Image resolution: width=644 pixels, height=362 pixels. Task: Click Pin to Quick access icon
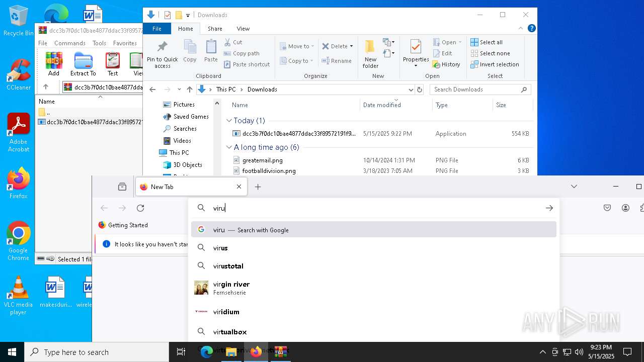(162, 54)
